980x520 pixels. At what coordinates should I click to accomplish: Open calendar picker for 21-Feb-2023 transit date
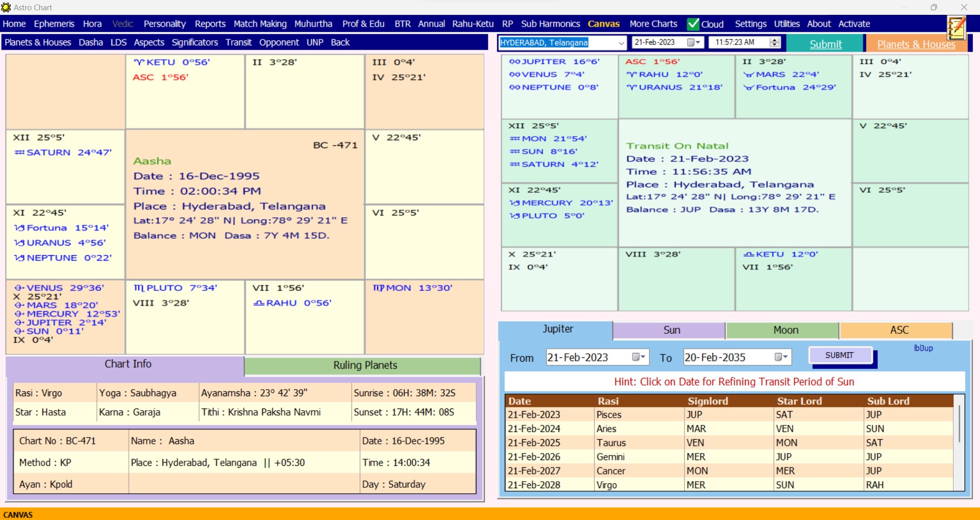693,42
